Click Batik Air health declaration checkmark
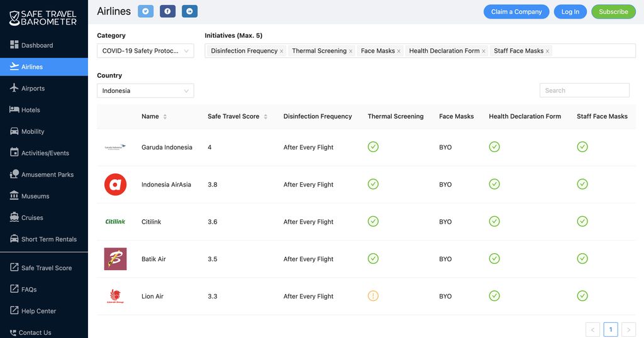The height and width of the screenshot is (338, 644). click(494, 259)
